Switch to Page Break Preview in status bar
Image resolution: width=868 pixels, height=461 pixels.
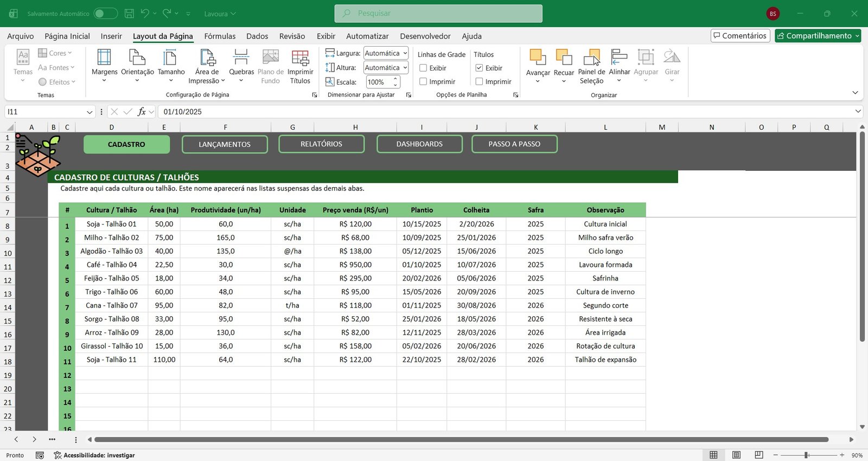(759, 455)
